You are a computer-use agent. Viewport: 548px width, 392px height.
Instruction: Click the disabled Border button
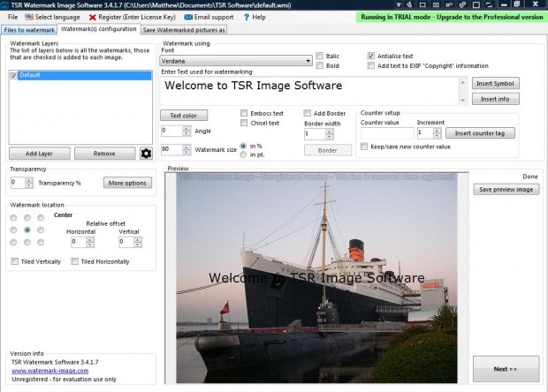pos(328,150)
